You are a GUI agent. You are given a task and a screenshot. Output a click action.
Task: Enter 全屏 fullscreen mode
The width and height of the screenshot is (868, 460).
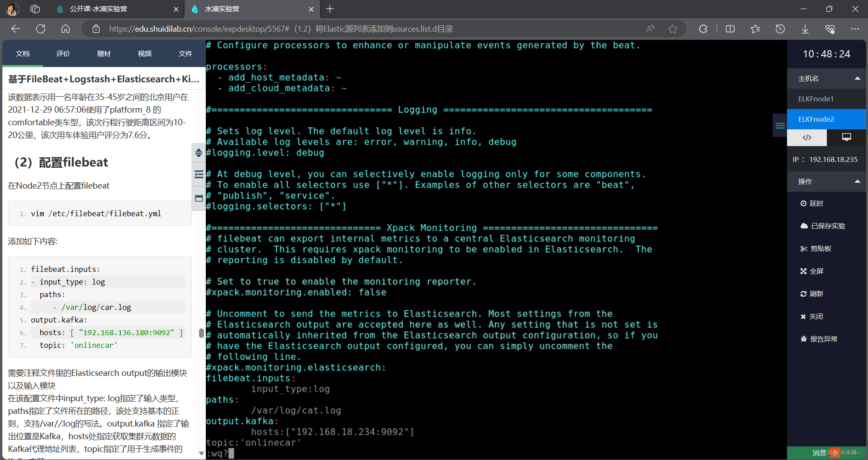click(812, 271)
